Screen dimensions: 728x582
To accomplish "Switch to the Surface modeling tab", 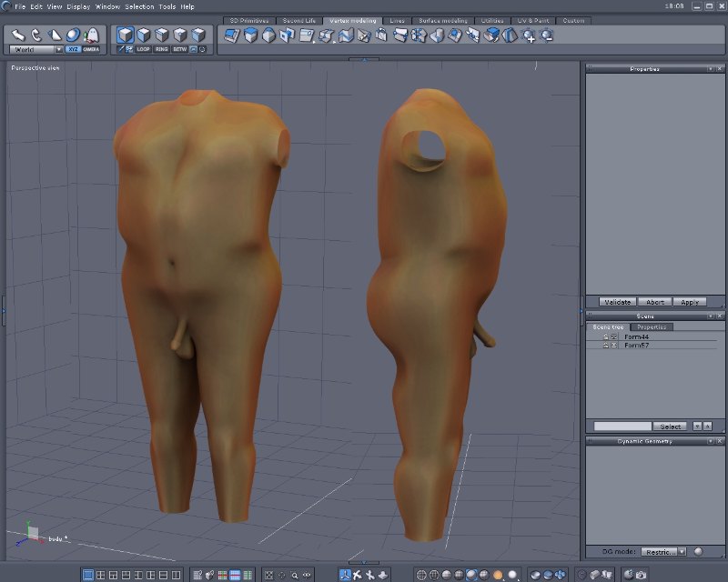I will click(442, 20).
